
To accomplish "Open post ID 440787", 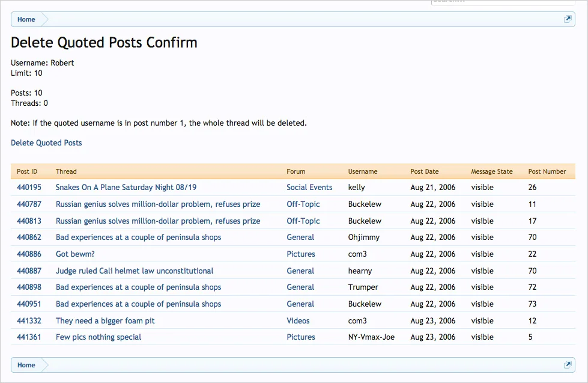I will click(29, 204).
